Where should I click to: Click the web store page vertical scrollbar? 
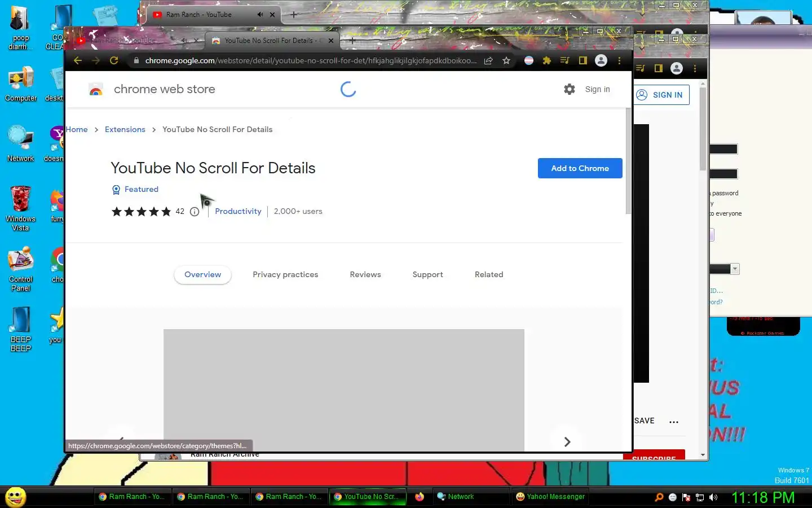(628, 161)
